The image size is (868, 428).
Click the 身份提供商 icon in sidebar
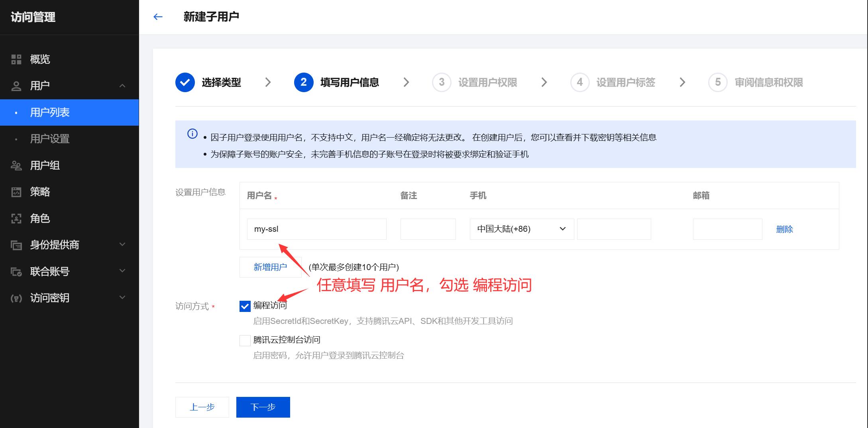tap(16, 245)
